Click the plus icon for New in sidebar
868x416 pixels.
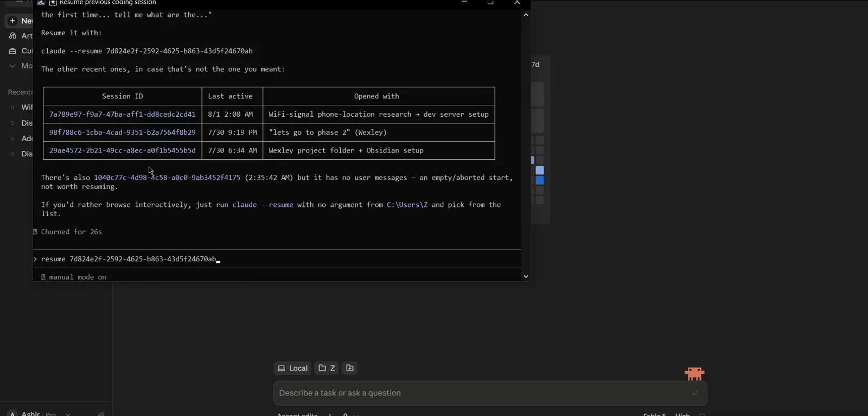[x=12, y=21]
